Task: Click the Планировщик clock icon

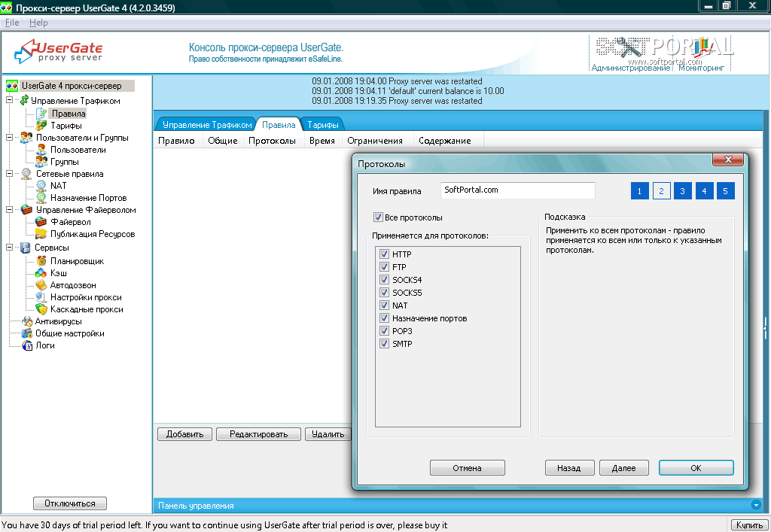Action: (x=41, y=261)
